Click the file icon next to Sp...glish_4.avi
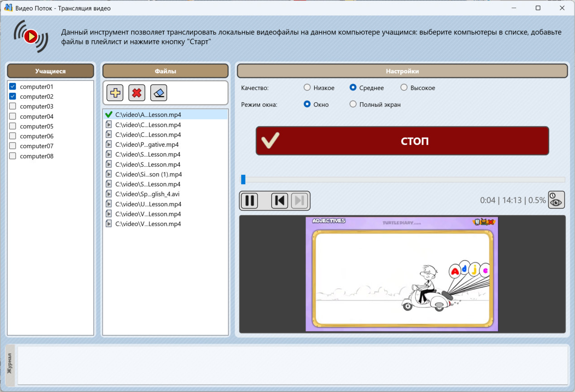The width and height of the screenshot is (575, 392). pyautogui.click(x=109, y=194)
